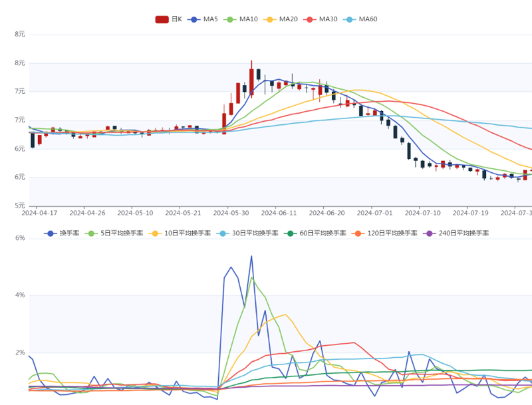532x405 pixels.
Task: Select the tallest red candlestick in early June
Action: (251, 81)
